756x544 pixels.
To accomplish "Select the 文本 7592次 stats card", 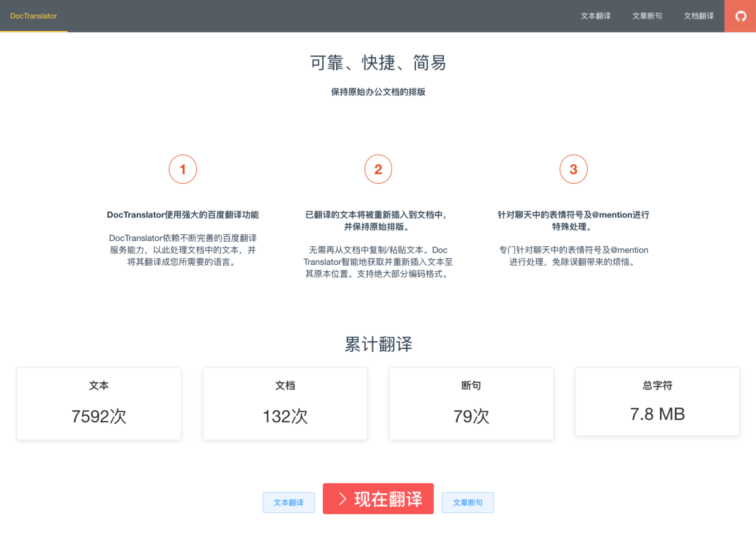I will coord(99,404).
